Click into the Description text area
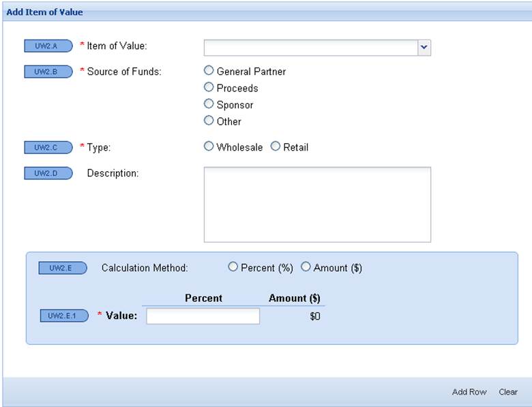532x407 pixels. pos(317,205)
